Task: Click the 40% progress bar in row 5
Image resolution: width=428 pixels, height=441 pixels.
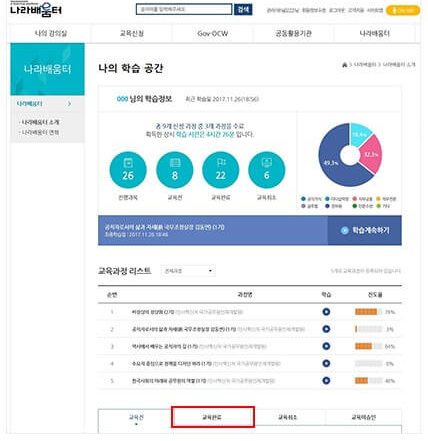Action: (369, 381)
